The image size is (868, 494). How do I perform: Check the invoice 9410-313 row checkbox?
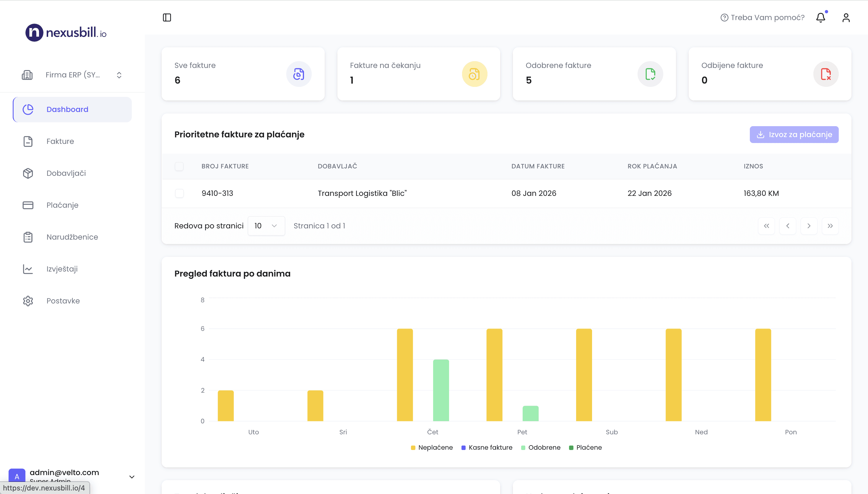[x=179, y=194]
